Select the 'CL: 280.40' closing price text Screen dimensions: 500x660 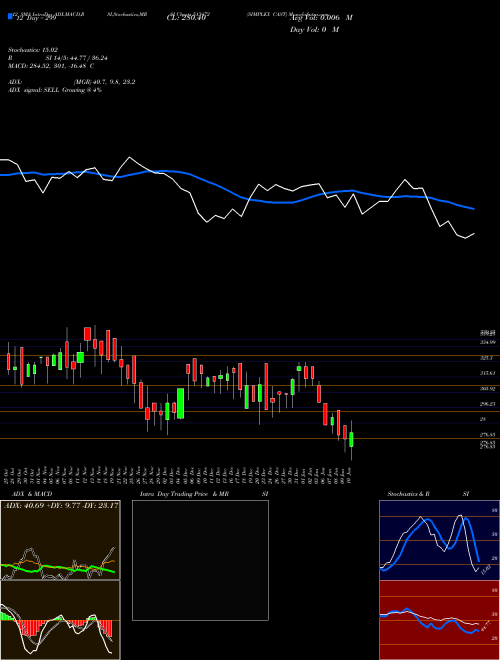[x=186, y=18]
